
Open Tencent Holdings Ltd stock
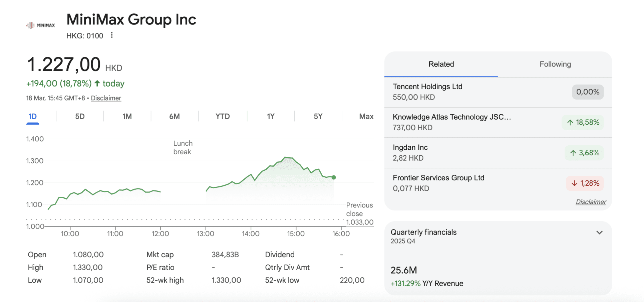pos(427,87)
